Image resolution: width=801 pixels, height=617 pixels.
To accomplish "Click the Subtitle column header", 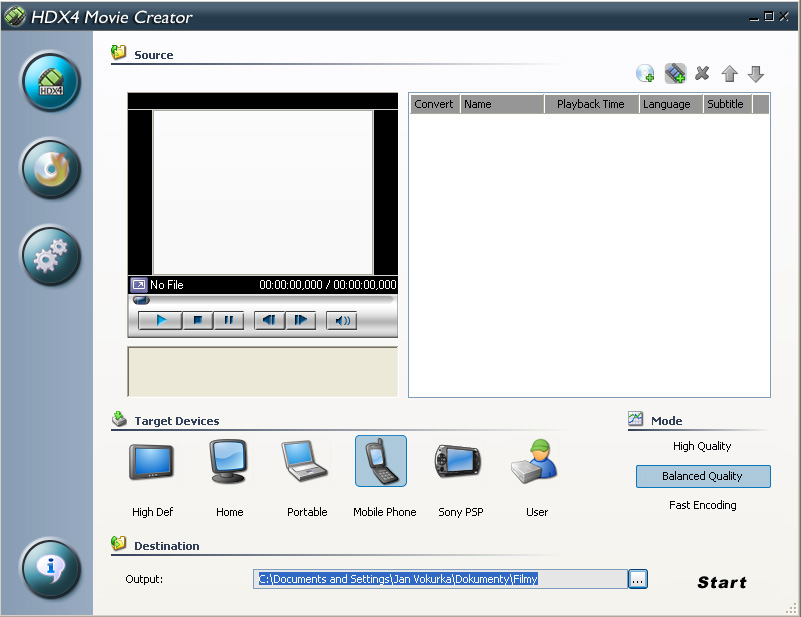I will click(x=727, y=104).
